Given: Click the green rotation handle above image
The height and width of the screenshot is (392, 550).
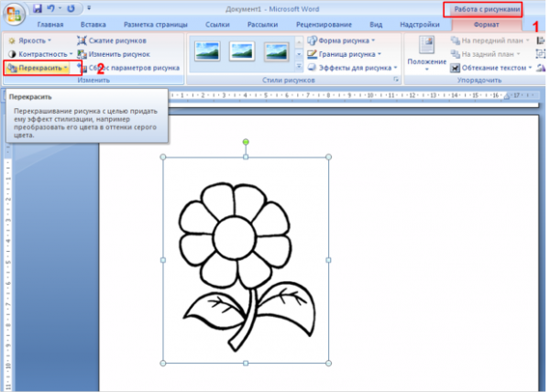Looking at the screenshot, I should (246, 141).
